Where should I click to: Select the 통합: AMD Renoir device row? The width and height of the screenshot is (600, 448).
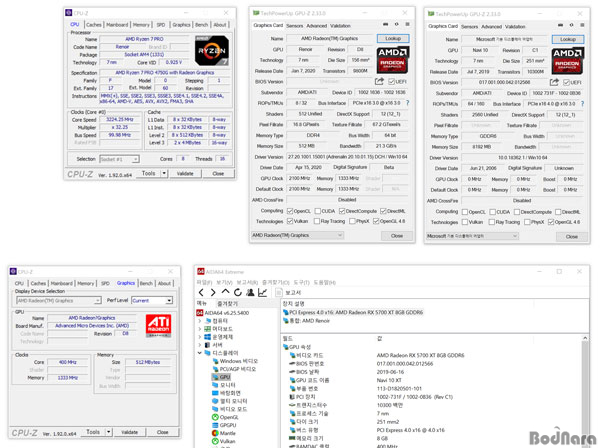[x=306, y=321]
